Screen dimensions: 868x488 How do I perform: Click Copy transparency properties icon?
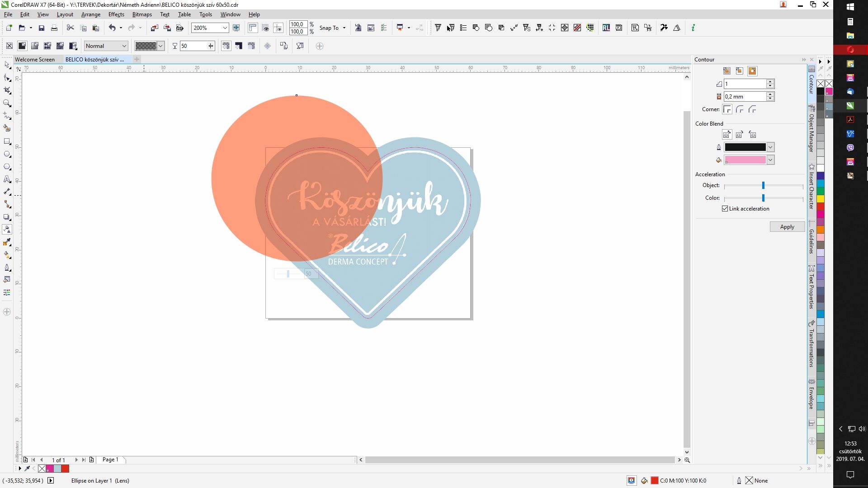pos(284,46)
